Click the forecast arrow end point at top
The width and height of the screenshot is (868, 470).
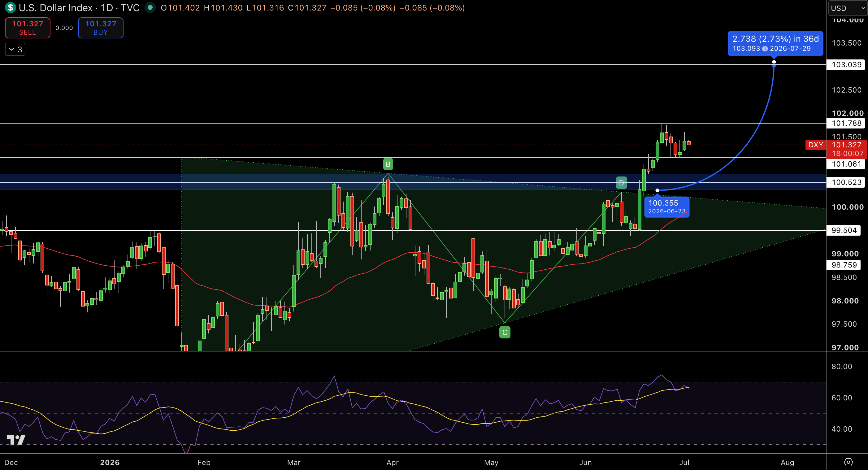(774, 62)
